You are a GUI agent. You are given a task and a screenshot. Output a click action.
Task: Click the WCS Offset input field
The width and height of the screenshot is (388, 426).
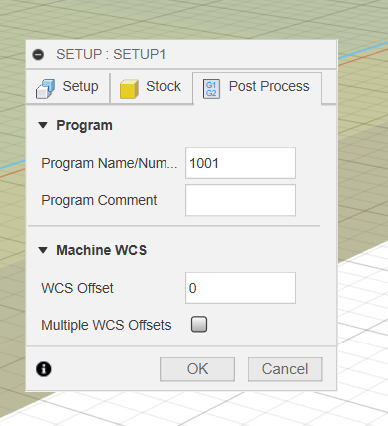click(240, 288)
